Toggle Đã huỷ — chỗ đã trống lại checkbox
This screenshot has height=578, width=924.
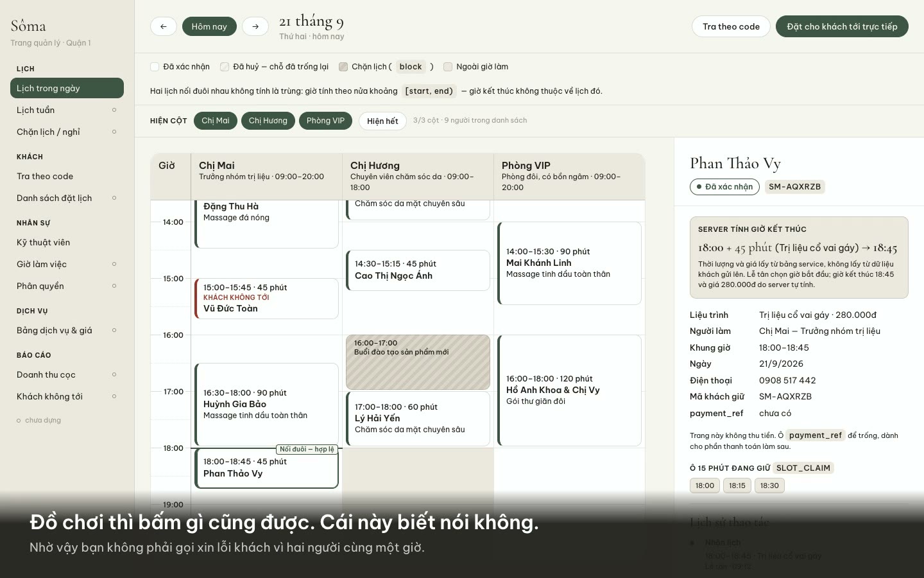click(225, 66)
